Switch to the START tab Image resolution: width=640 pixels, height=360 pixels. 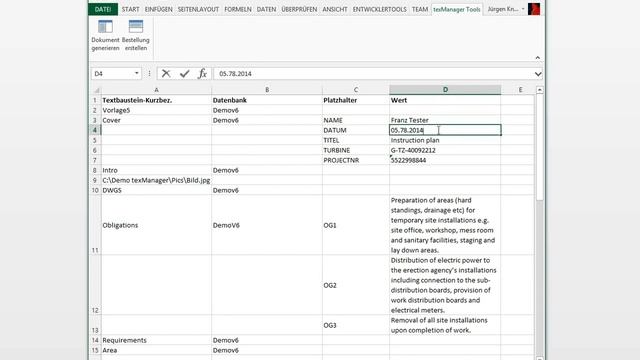pyautogui.click(x=130, y=9)
